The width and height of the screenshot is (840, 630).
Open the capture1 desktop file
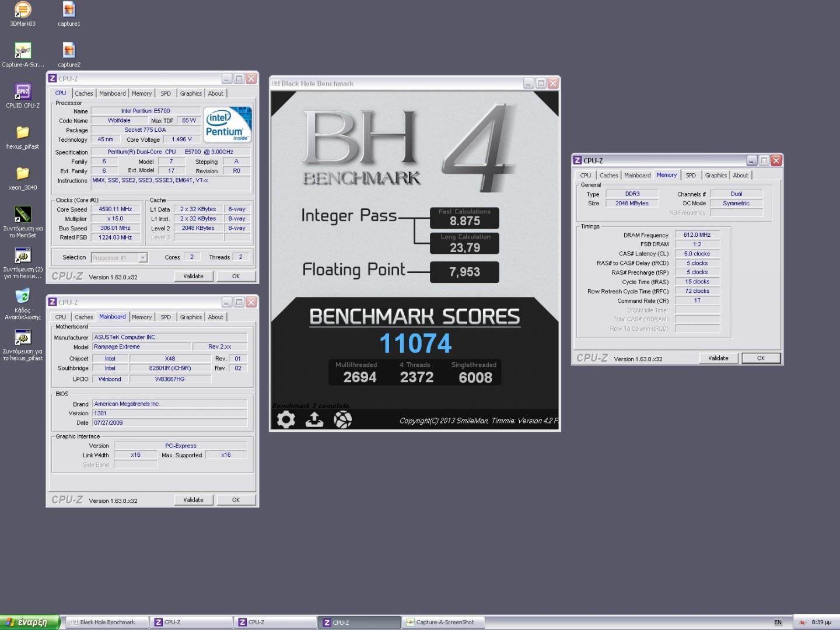click(x=69, y=14)
